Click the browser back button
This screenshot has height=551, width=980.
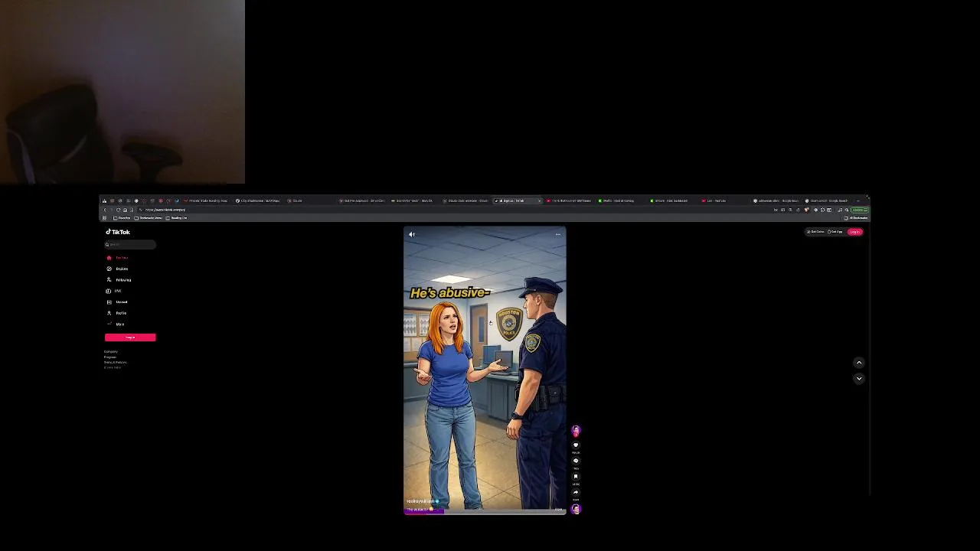(105, 210)
